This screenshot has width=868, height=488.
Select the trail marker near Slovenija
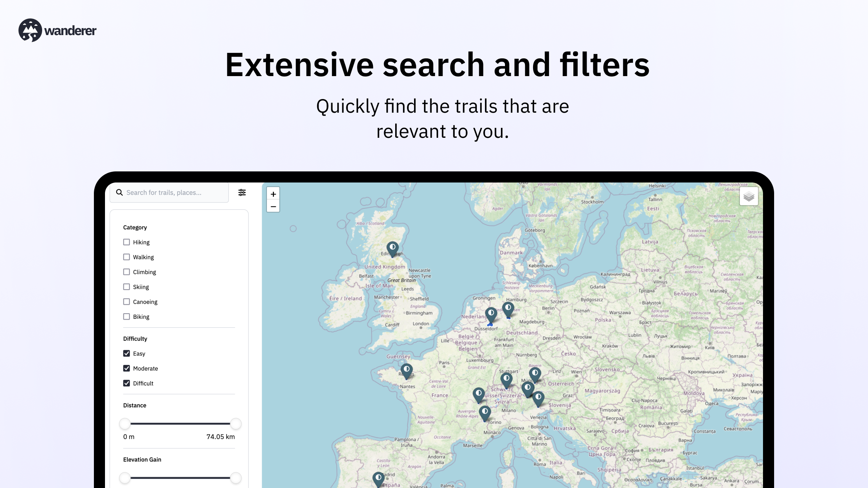[538, 399]
